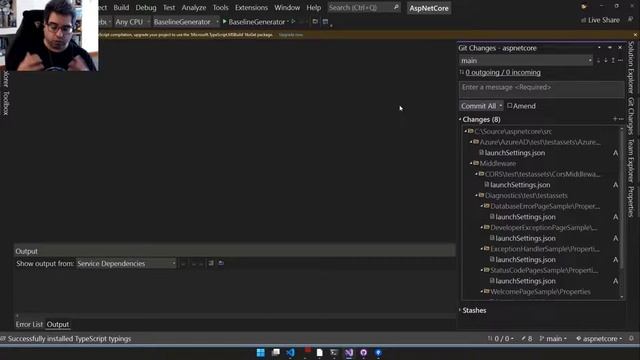Viewport: 640px width, 360px height.
Task: Open Terminal icon on taskbar
Action: [334, 353]
